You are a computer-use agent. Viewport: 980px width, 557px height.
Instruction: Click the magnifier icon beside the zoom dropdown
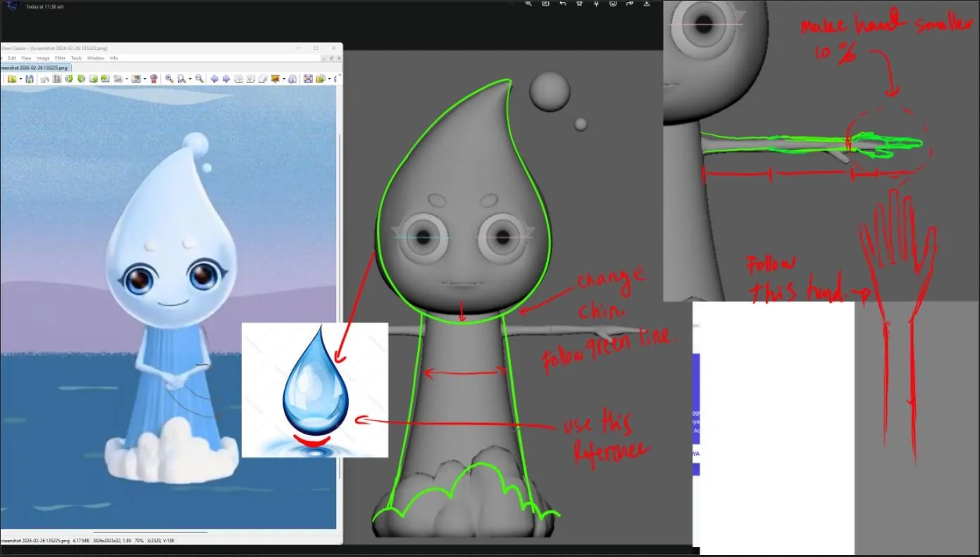(x=182, y=79)
